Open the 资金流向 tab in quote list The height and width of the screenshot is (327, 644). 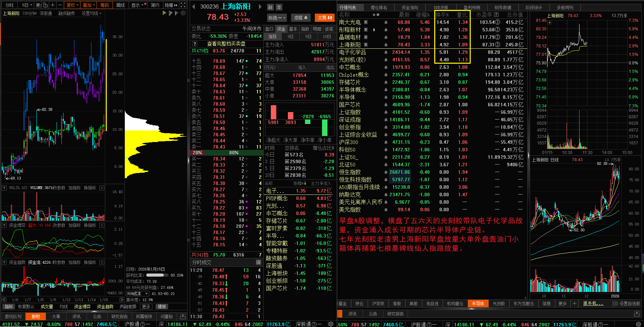[409, 7]
